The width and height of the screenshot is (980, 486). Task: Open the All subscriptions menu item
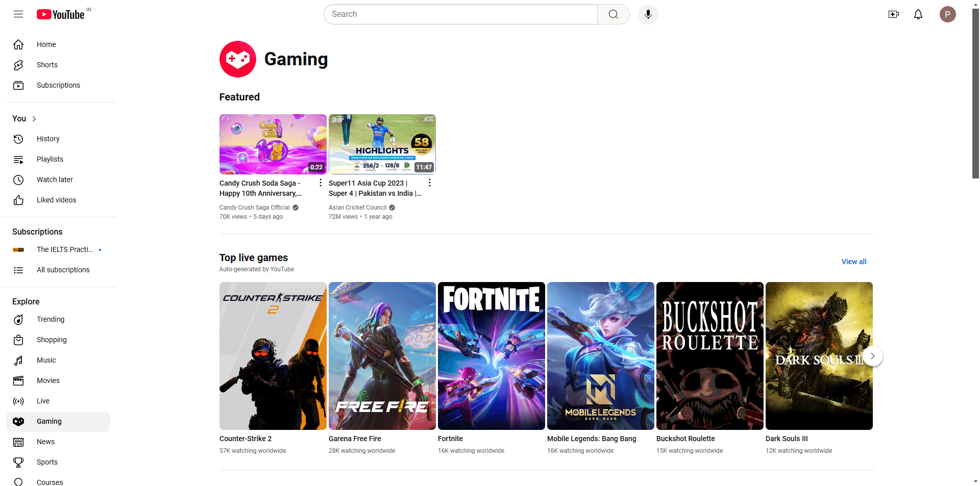(x=58, y=270)
